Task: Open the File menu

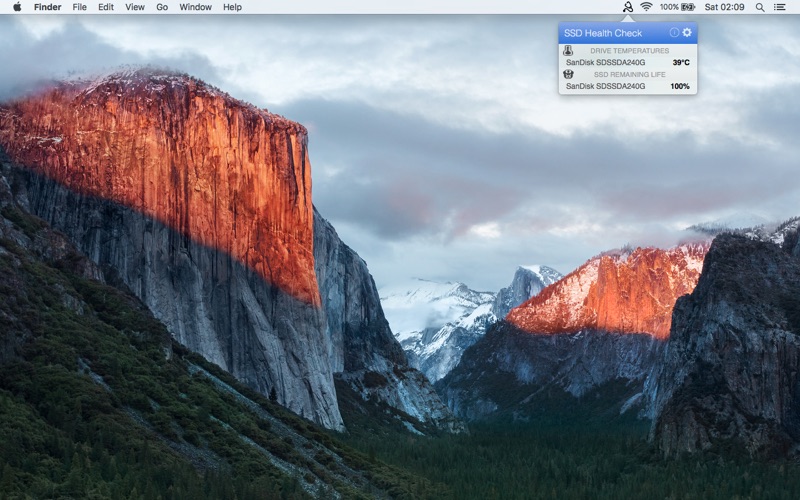Action: point(80,7)
